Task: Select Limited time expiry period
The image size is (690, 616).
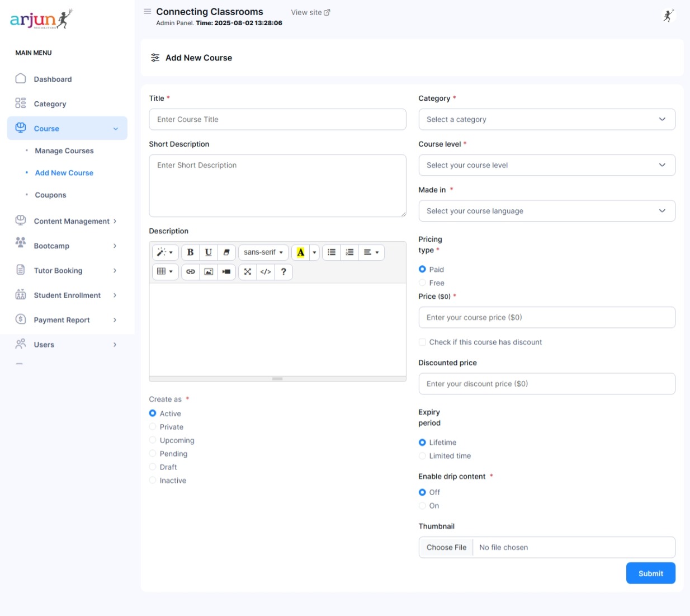Action: (423, 456)
